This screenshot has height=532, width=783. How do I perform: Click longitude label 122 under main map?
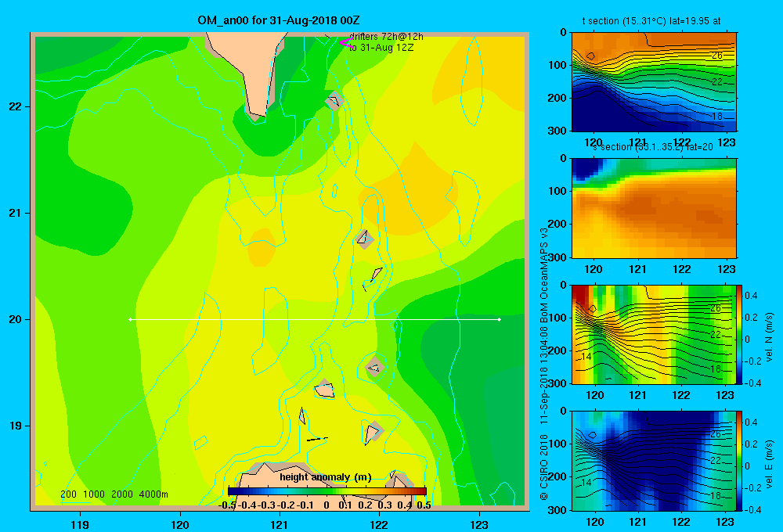tap(379, 524)
